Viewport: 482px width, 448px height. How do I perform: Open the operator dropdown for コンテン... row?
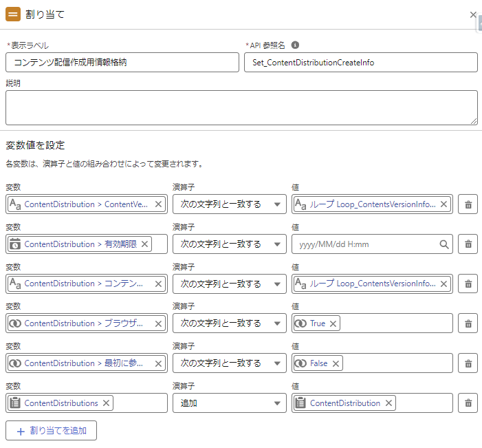click(230, 284)
